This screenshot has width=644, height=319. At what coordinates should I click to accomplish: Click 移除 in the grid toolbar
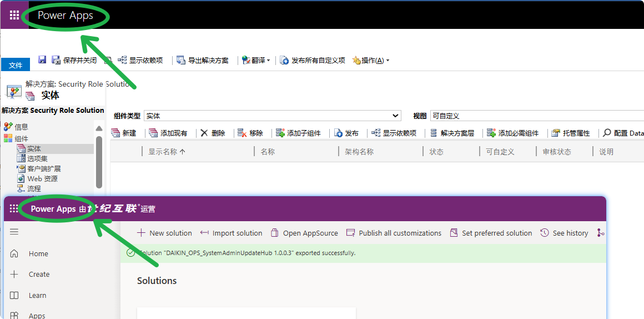click(250, 133)
